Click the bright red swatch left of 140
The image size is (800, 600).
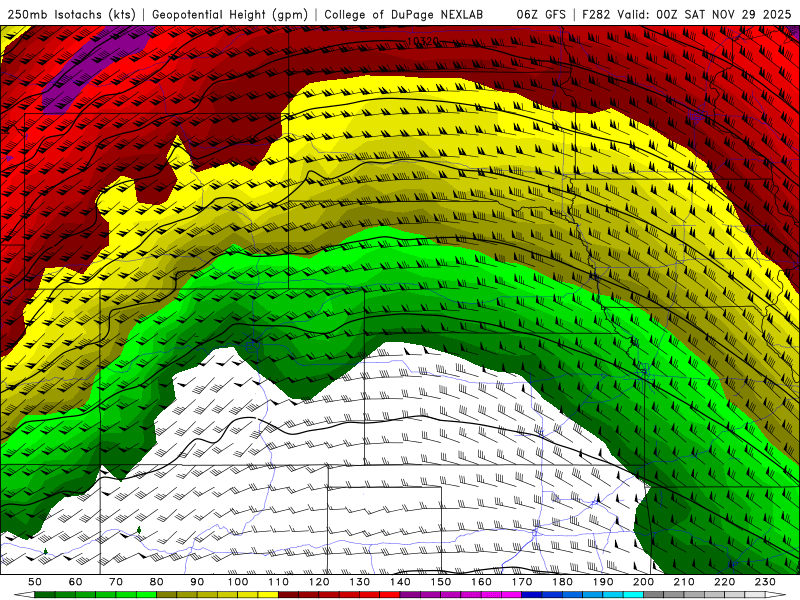pyautogui.click(x=390, y=594)
